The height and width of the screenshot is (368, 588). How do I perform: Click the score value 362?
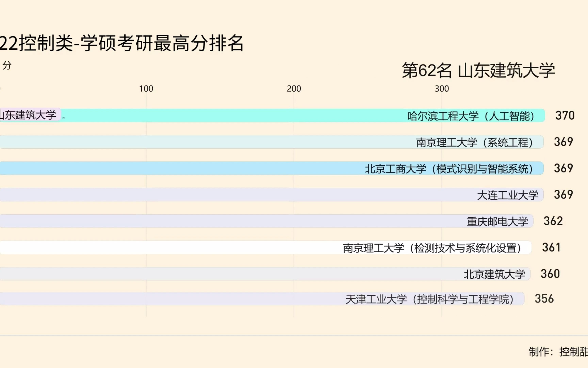click(553, 221)
